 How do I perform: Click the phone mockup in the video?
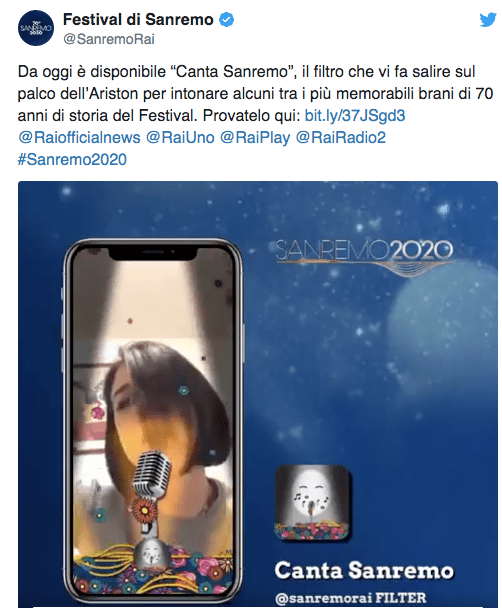(x=153, y=421)
